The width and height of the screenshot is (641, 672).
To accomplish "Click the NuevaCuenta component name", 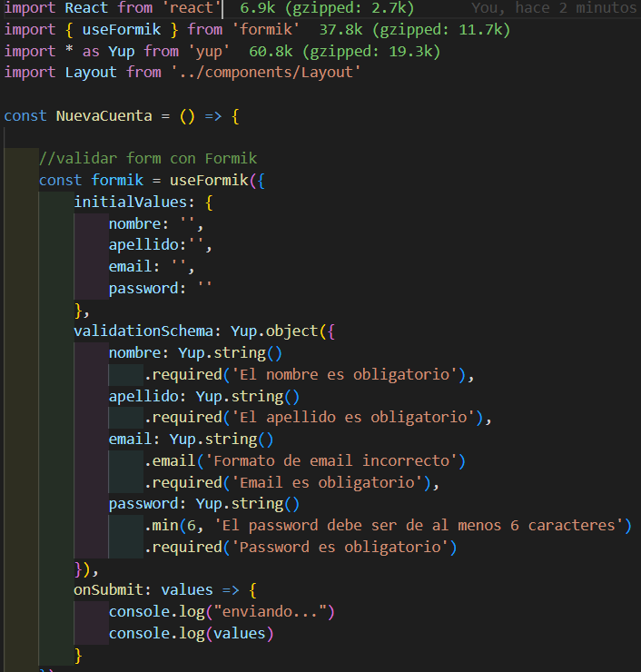I will 104,115.
